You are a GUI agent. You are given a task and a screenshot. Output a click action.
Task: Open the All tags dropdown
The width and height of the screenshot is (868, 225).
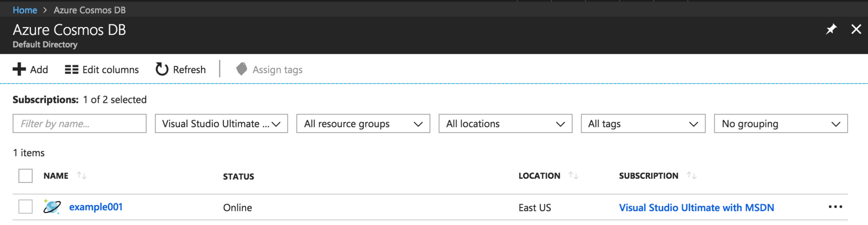[643, 124]
